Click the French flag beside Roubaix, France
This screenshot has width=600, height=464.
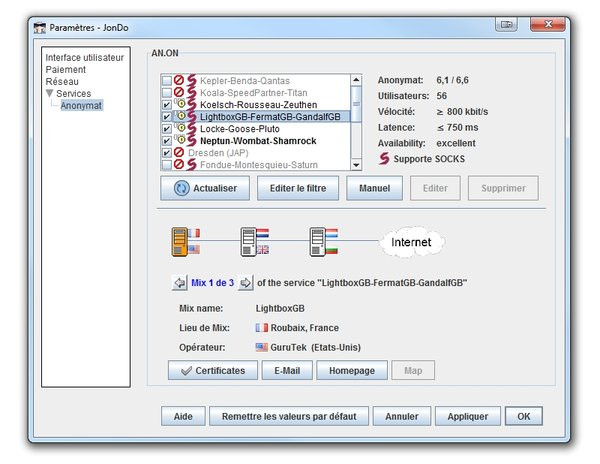click(262, 328)
